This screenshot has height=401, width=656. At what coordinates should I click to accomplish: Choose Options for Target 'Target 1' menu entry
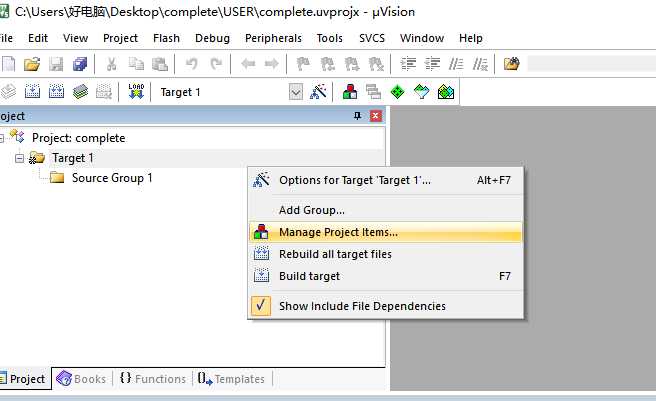click(x=385, y=180)
